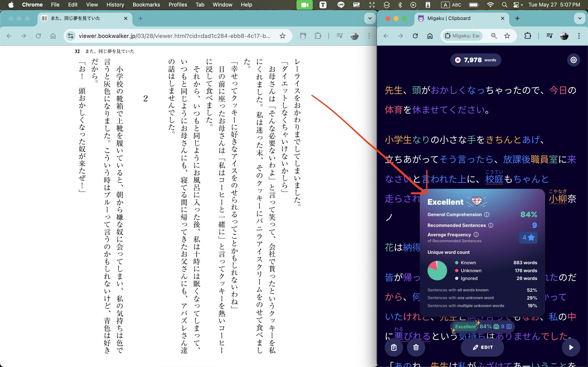Click the 4-star frequency rating badge

point(528,238)
